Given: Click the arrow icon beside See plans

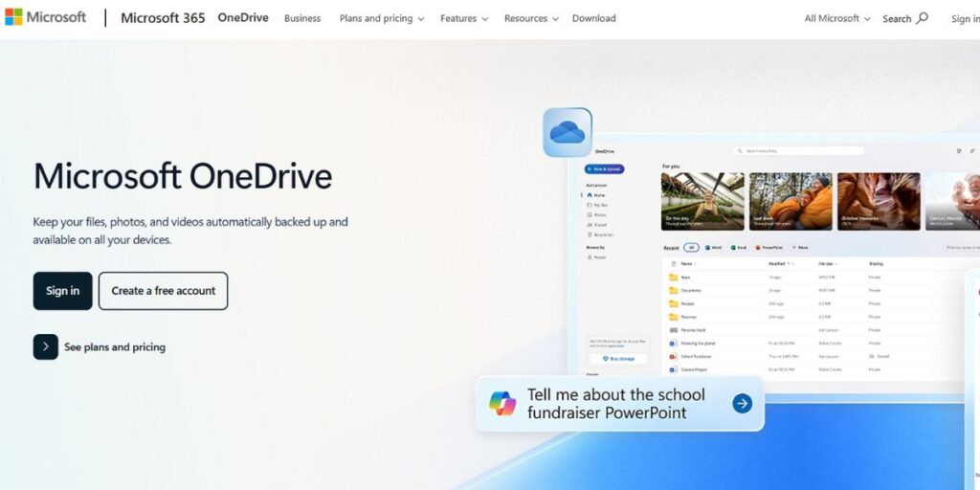Looking at the screenshot, I should click(46, 346).
